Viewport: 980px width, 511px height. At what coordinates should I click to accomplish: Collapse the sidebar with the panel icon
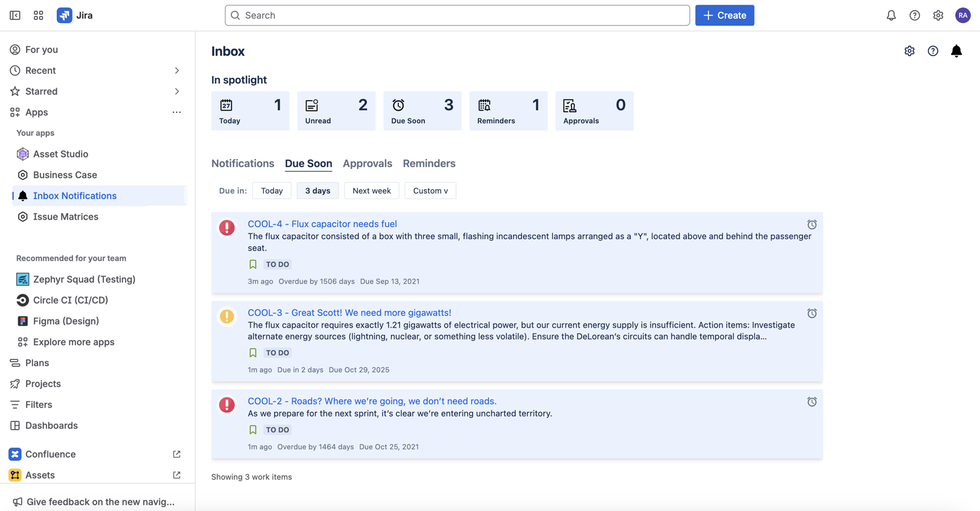click(15, 15)
